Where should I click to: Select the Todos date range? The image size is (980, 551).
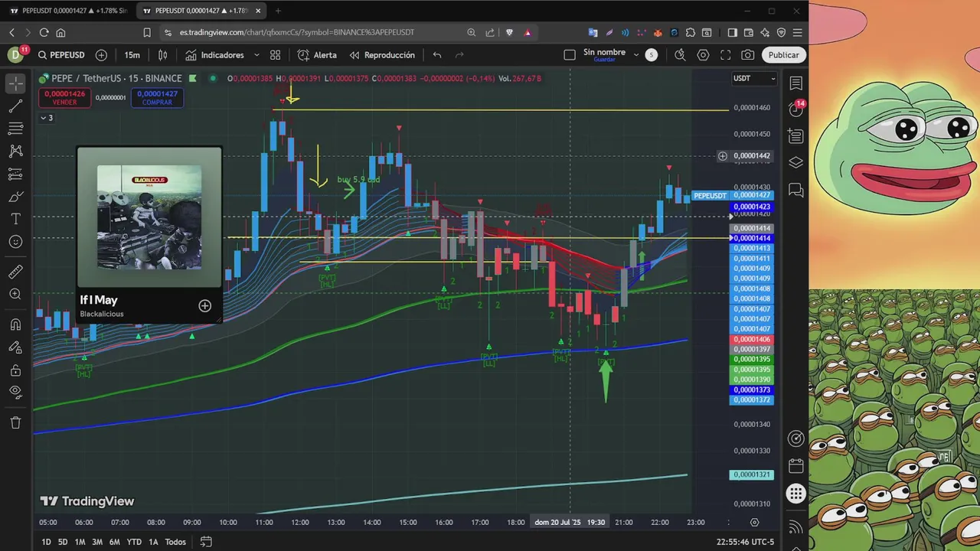pyautogui.click(x=175, y=542)
